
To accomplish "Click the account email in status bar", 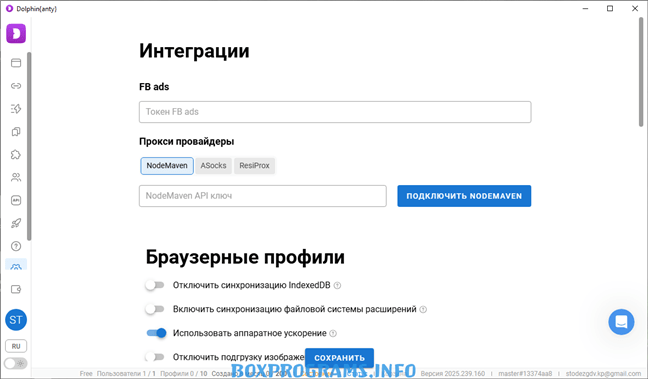I will [603, 374].
